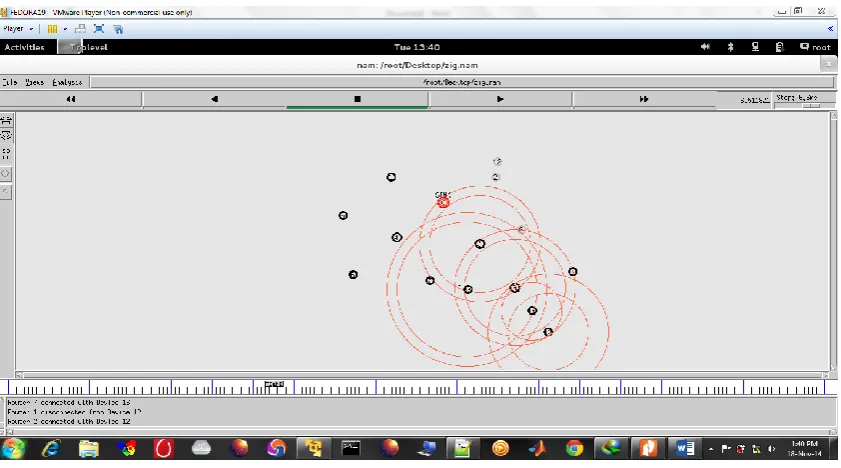This screenshot has width=841, height=468.
Task: Open the VMware Player taskbar icon
Action: click(x=314, y=448)
